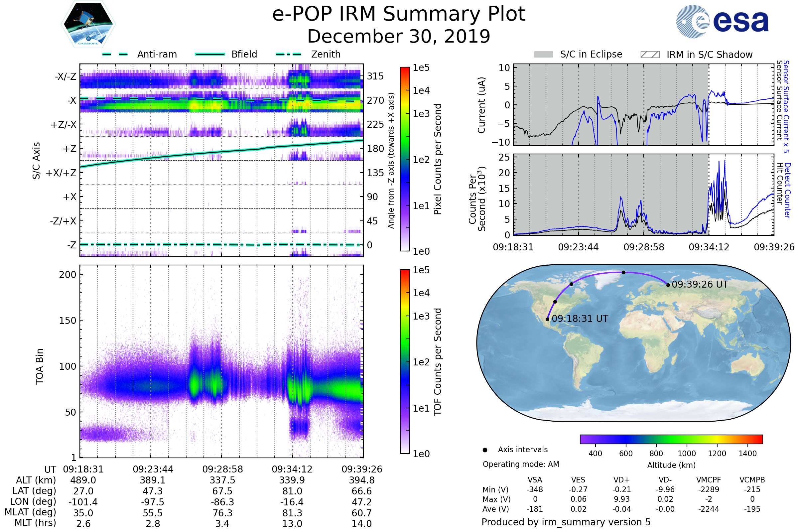
Task: Click the TOF Counts per Second colorbar
Action: click(x=405, y=361)
